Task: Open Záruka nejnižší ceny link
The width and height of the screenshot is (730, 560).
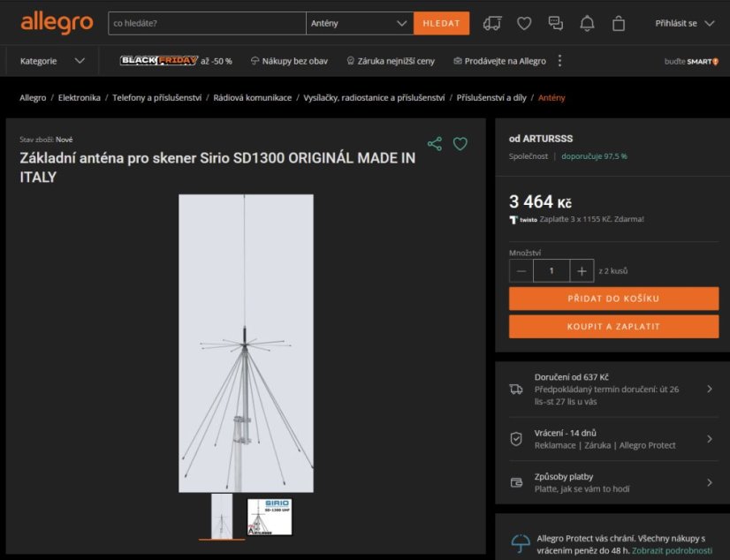Action: [x=391, y=61]
